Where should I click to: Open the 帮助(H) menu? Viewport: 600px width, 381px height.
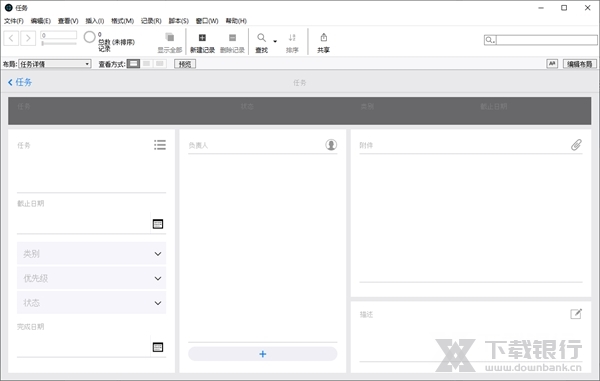coord(236,21)
